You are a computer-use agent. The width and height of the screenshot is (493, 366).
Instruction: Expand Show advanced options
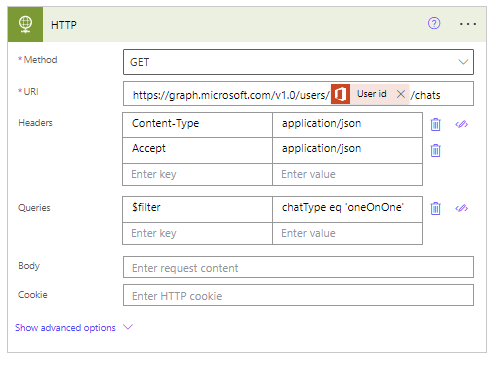click(74, 328)
